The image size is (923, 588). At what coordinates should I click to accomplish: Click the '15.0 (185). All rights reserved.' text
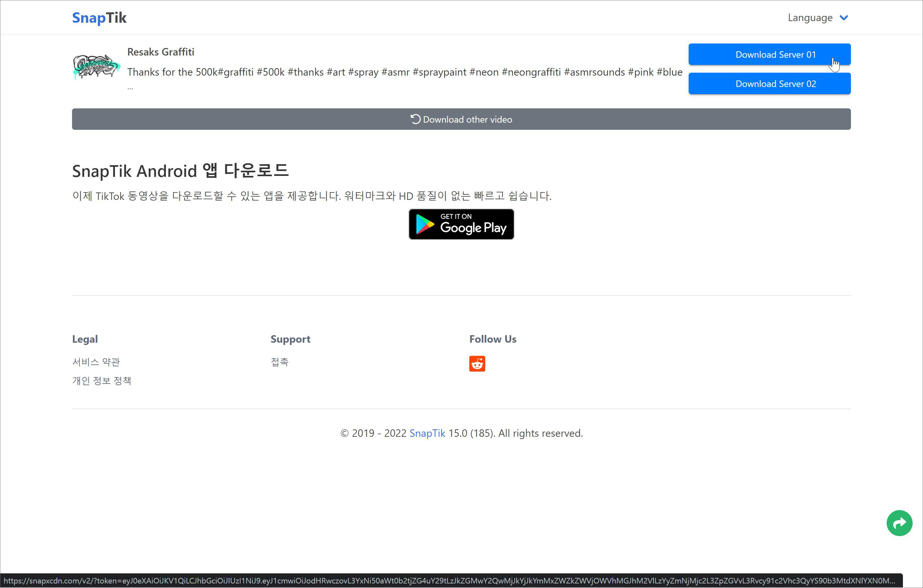pyautogui.click(x=516, y=433)
